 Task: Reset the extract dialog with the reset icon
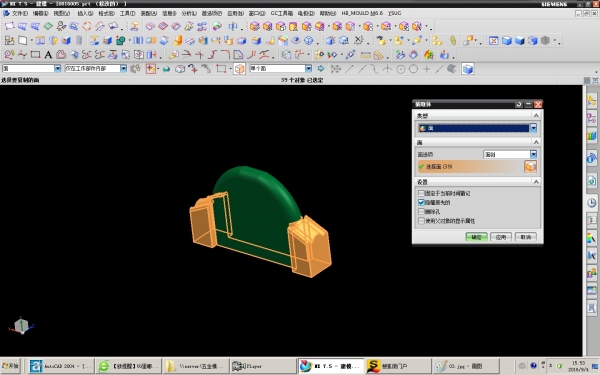pos(519,104)
